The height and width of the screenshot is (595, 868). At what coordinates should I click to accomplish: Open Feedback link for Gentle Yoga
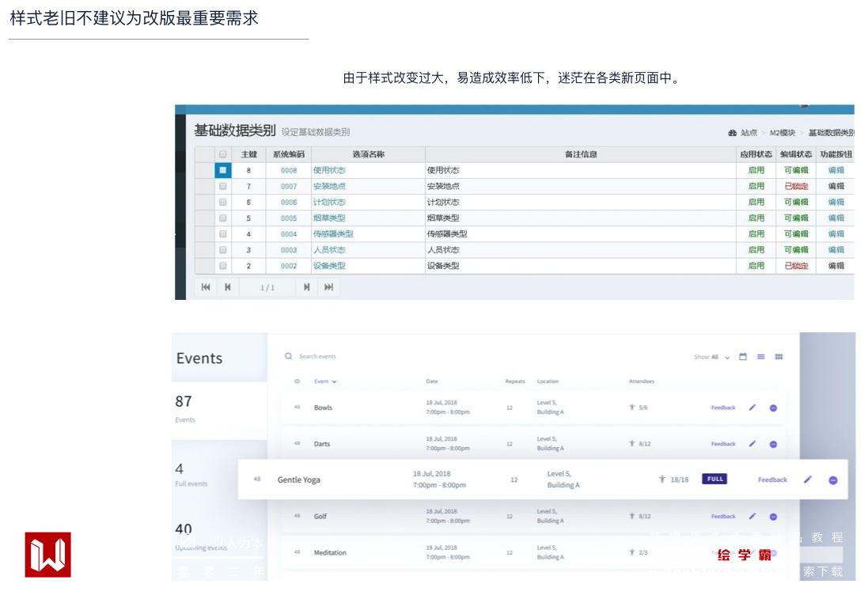tap(772, 479)
